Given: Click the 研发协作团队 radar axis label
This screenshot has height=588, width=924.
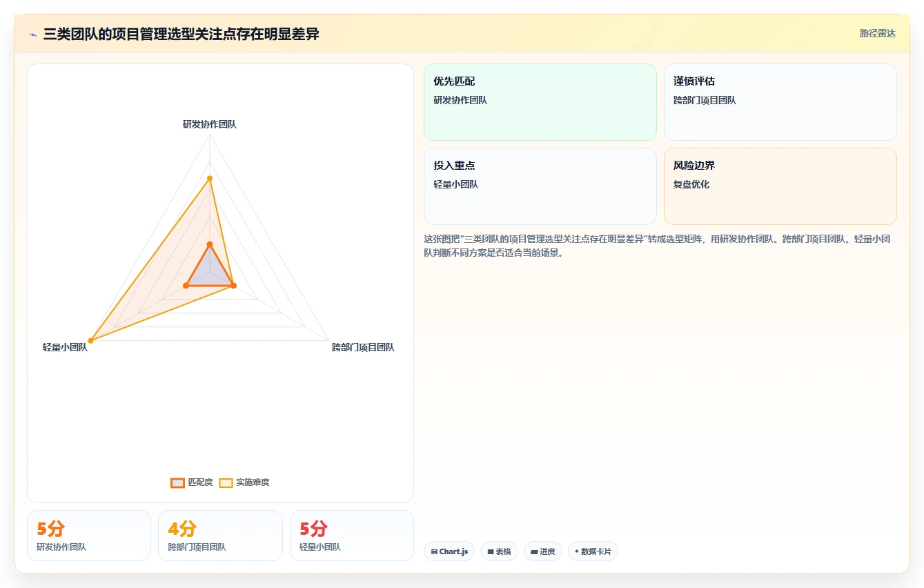Looking at the screenshot, I should pos(210,124).
